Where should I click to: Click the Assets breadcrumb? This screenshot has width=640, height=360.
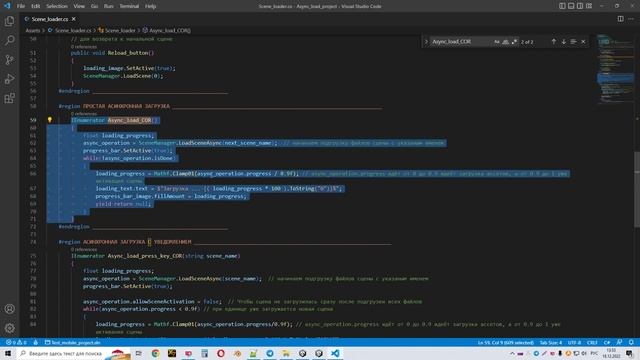pyautogui.click(x=33, y=31)
